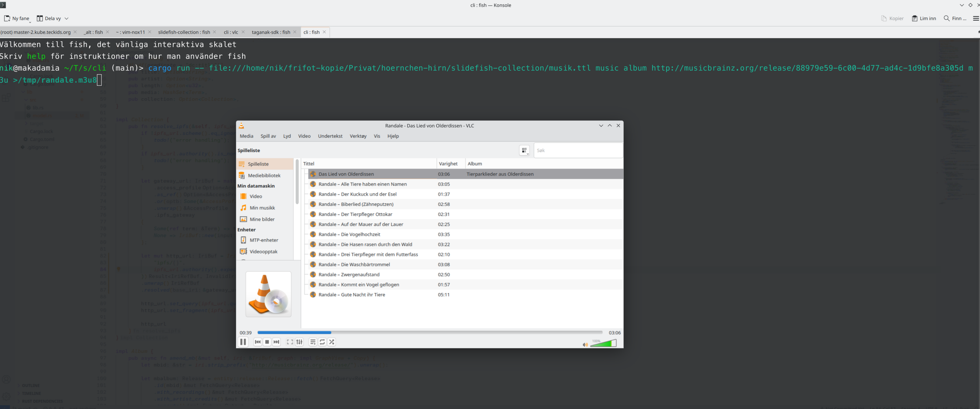Select track Kommt ein Vogel geflogen
This screenshot has height=409, width=980.
coord(466,285)
